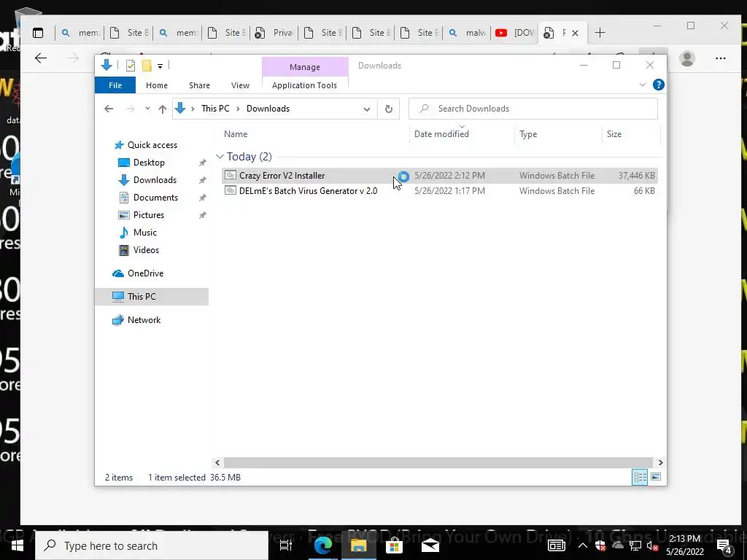Open Edge tab actions menu icon
The height and width of the screenshot is (560, 747).
point(38,33)
